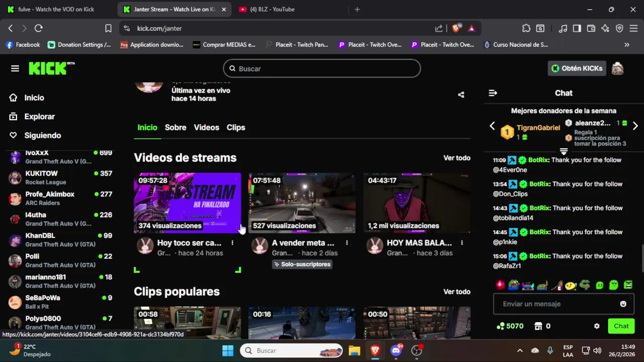Open Facebook bookmark
The width and height of the screenshot is (644, 362).
[23, 45]
